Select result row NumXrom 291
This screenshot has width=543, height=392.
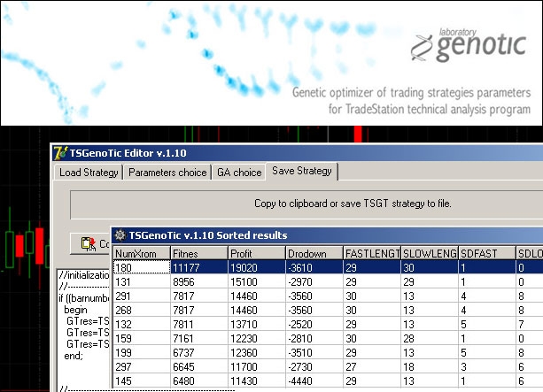pos(328,296)
